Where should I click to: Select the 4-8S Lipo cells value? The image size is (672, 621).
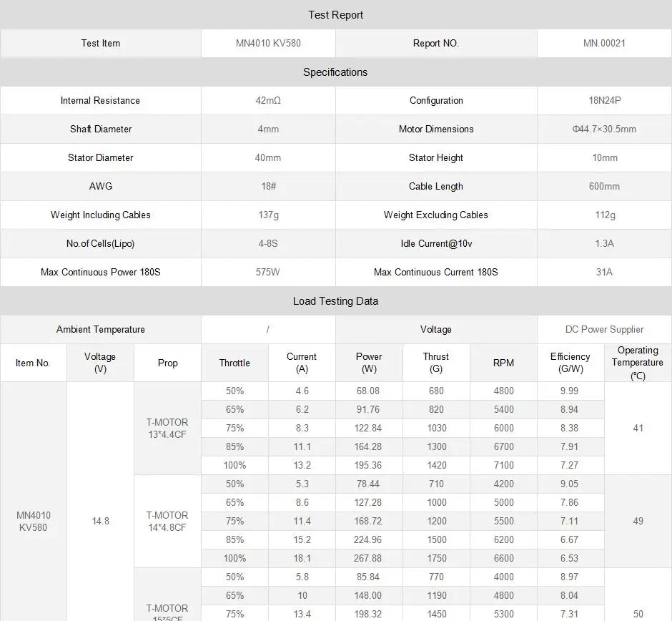point(268,243)
